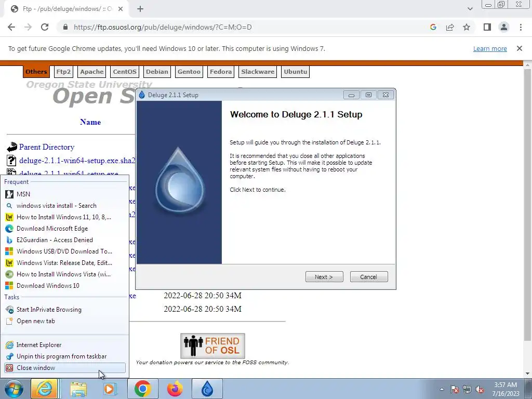Viewport: 532px width, 399px height.
Task: Switch to CentOS tab
Action: 125,72
